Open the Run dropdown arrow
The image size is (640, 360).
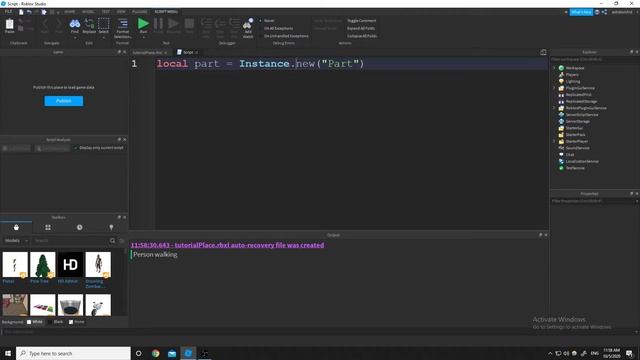(143, 38)
